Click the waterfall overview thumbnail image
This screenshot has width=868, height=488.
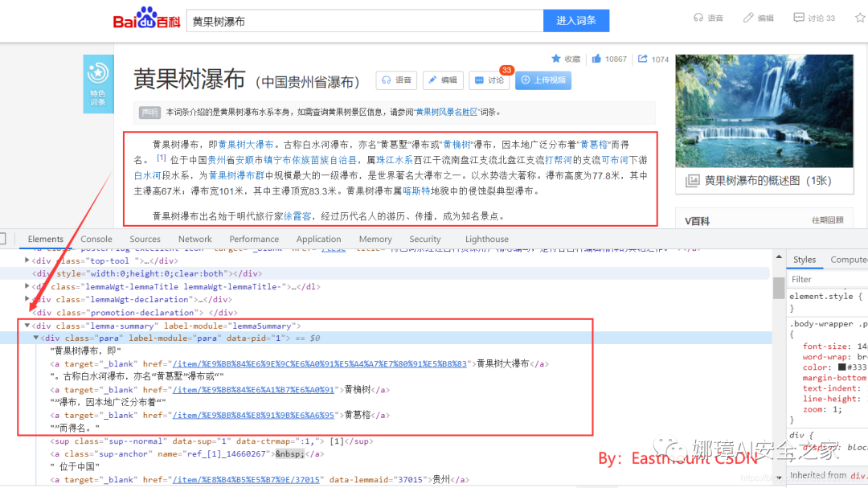[764, 111]
